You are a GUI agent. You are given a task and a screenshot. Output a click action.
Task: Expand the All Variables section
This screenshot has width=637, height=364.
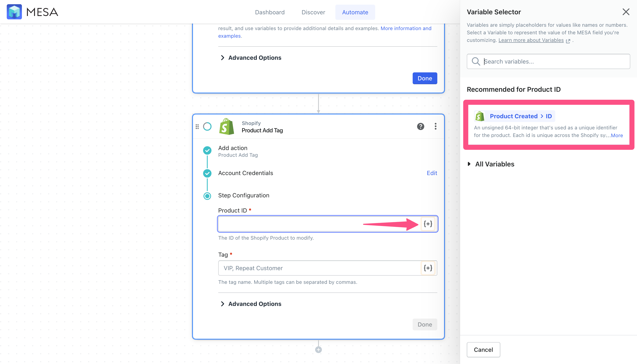pyautogui.click(x=491, y=164)
